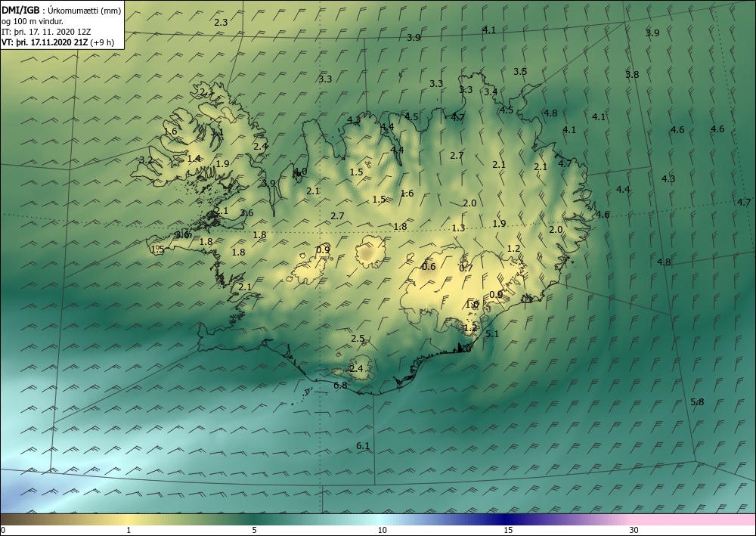
Task: Click the 6.8 value on the south coast
Action: 340,385
